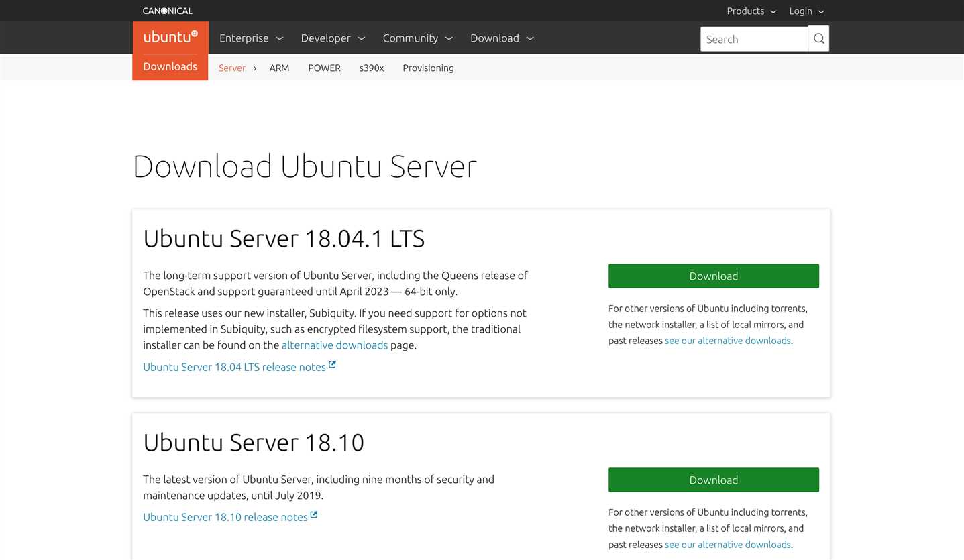Expand the Download menu
964x560 pixels.
(502, 38)
